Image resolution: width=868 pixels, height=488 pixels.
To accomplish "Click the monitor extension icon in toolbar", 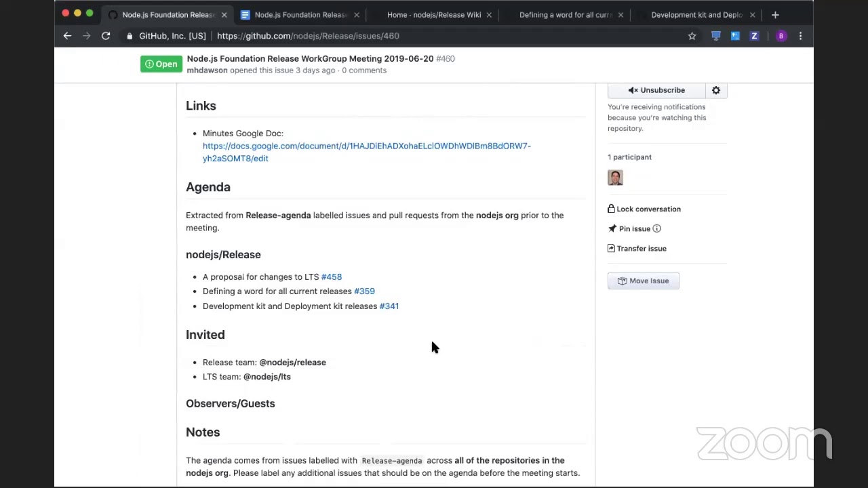I will pyautogui.click(x=716, y=36).
